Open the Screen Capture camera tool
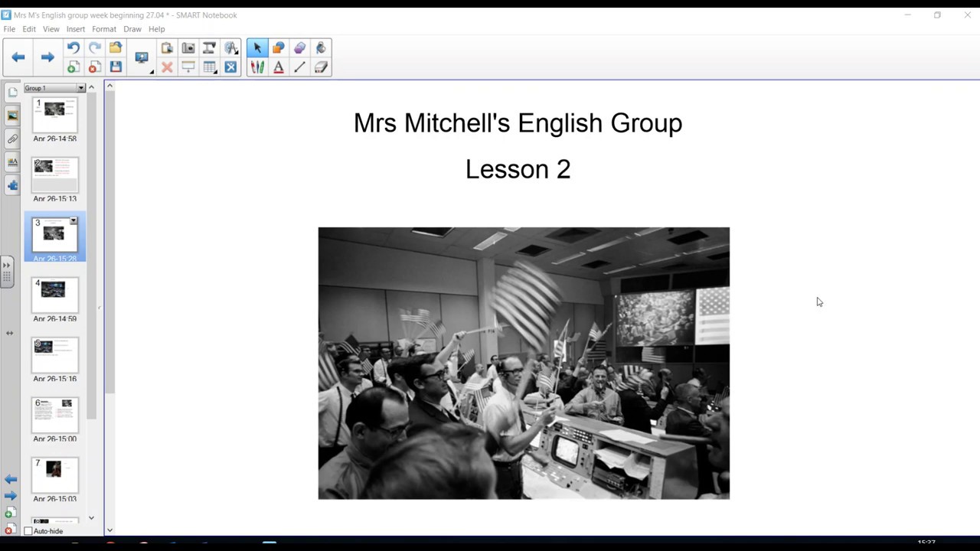The height and width of the screenshot is (551, 980). pyautogui.click(x=188, y=48)
